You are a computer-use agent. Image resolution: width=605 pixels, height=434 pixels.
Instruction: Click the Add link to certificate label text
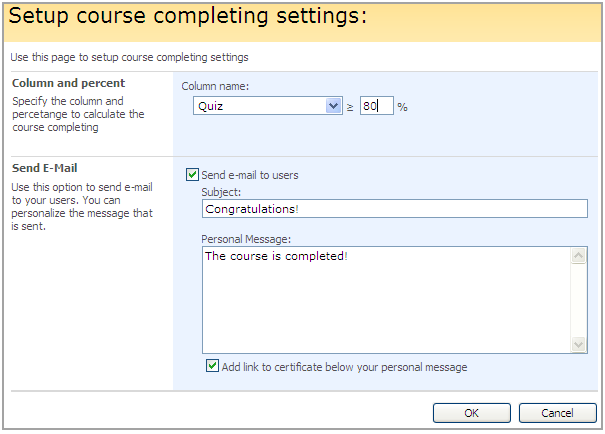[344, 367]
